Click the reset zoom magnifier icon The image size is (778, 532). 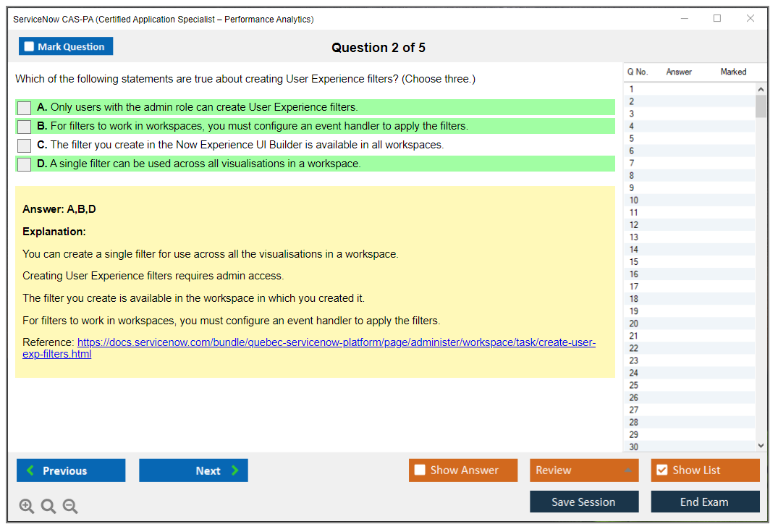pos(48,507)
